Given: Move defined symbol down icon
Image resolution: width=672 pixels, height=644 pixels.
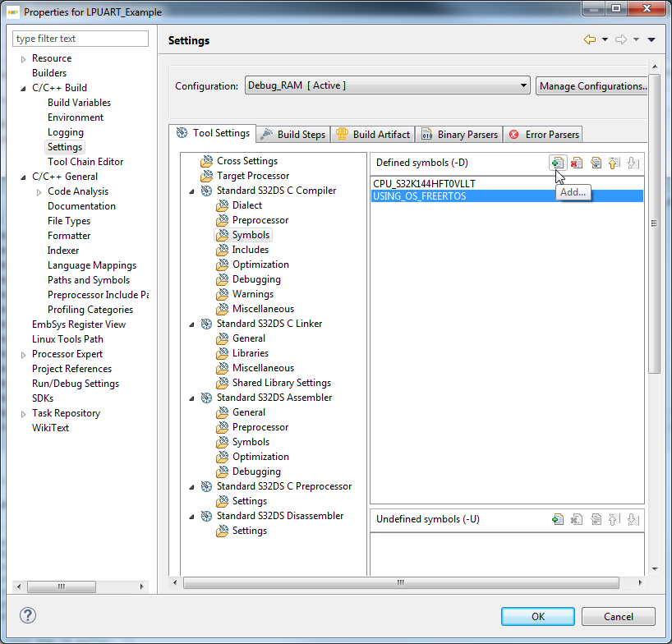Looking at the screenshot, I should coord(633,163).
